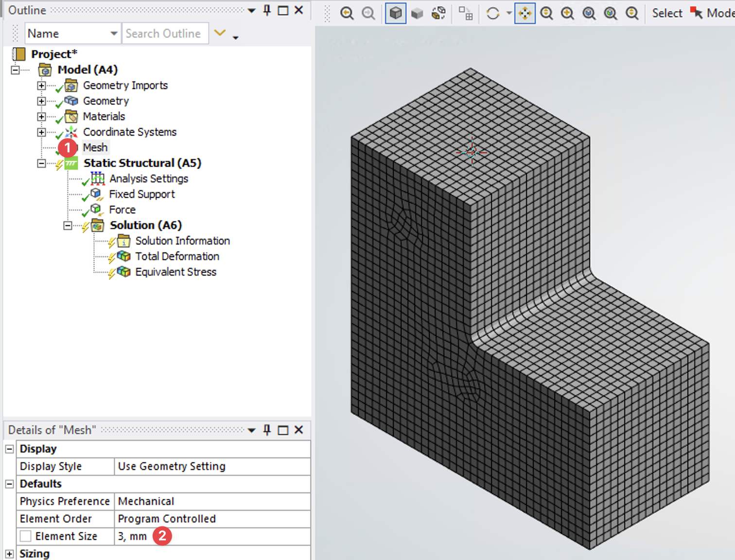
Task: Click the Previous View magnifier icon
Action: click(x=347, y=13)
